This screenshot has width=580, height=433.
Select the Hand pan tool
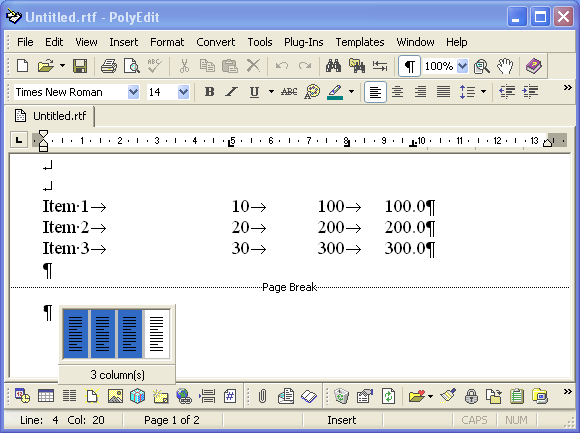505,66
